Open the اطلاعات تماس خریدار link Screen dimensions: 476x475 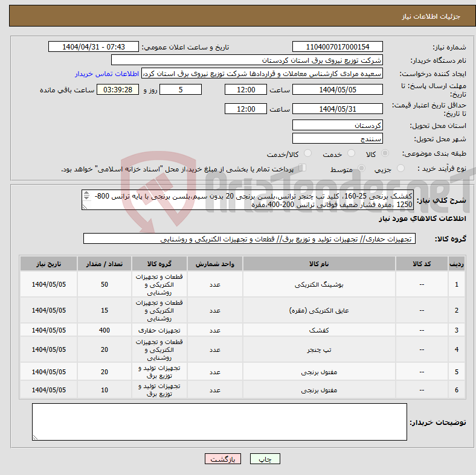[107, 74]
